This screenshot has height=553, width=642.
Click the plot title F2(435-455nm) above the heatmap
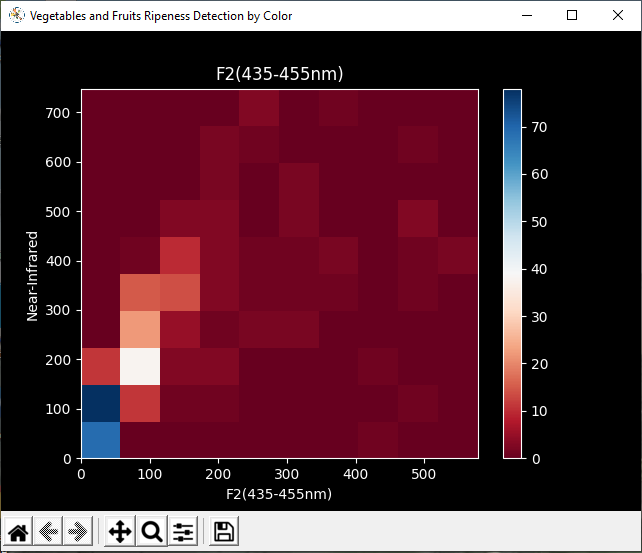pyautogui.click(x=280, y=74)
